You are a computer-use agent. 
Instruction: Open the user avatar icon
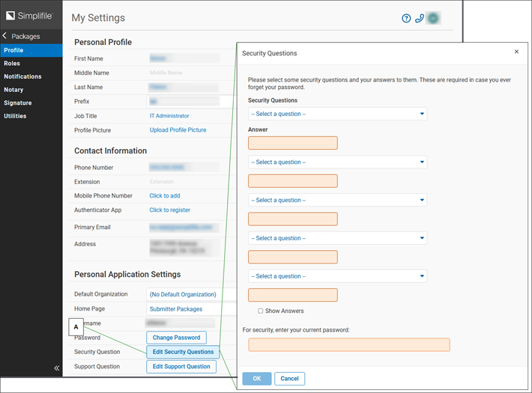coord(433,19)
